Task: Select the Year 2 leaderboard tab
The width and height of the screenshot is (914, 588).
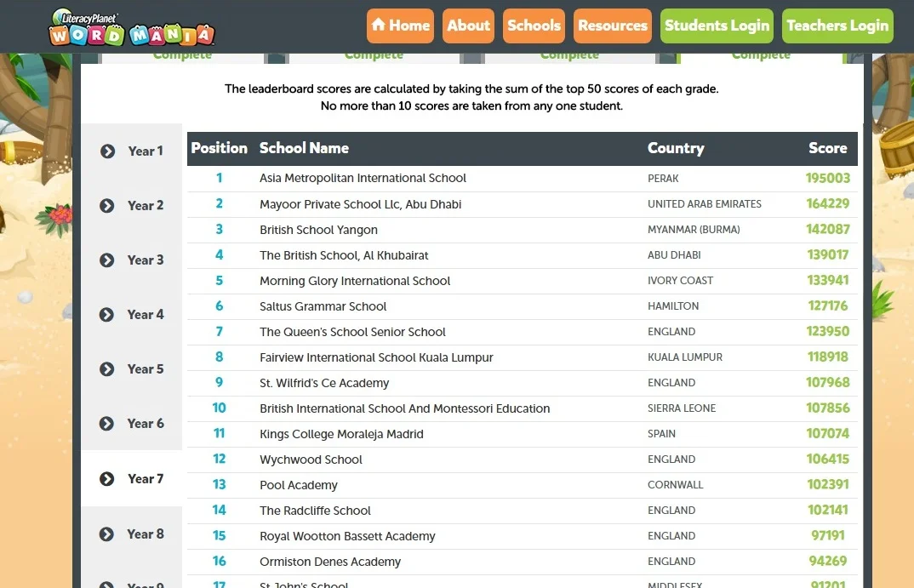Action: click(132, 206)
